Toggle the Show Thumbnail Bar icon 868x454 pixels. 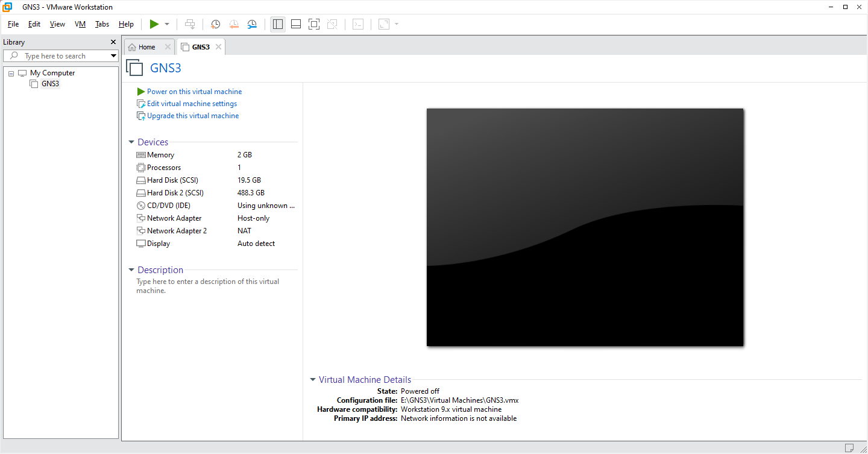[296, 24]
